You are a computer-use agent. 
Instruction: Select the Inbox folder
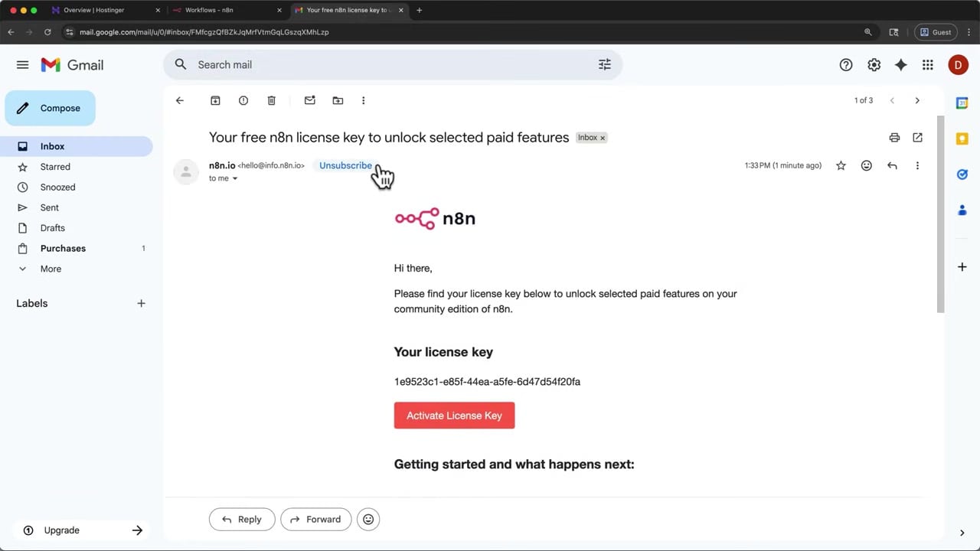click(x=77, y=146)
